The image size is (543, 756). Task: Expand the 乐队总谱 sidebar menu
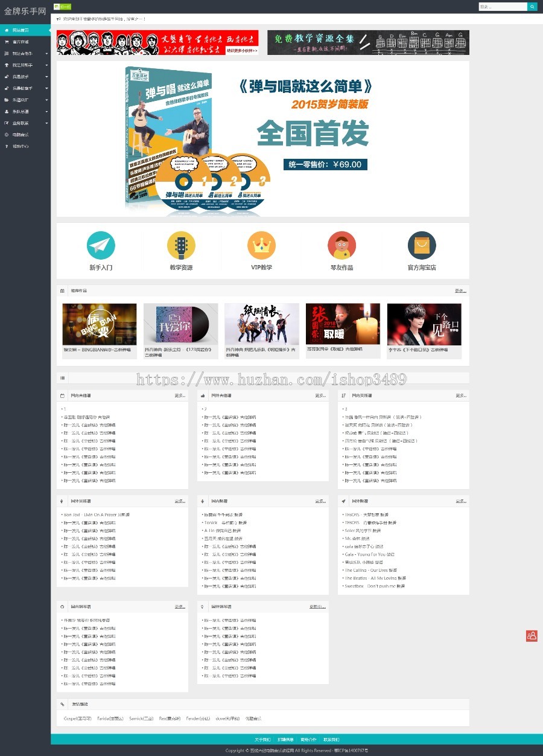[x=24, y=111]
